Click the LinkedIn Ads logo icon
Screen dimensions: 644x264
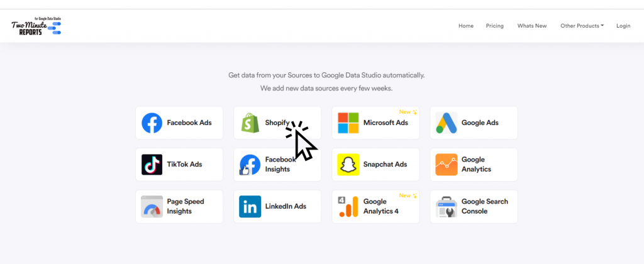[x=250, y=207]
